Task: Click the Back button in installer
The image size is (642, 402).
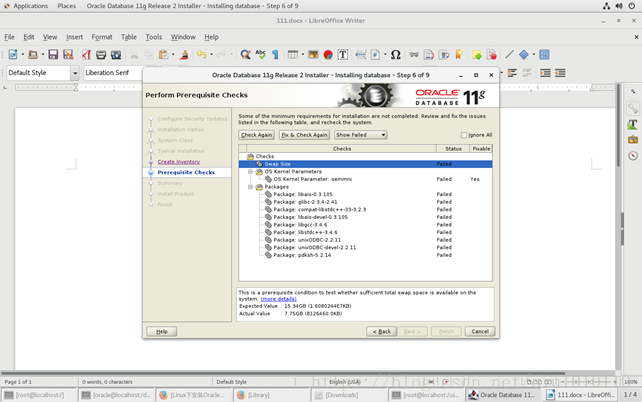Action: click(381, 331)
